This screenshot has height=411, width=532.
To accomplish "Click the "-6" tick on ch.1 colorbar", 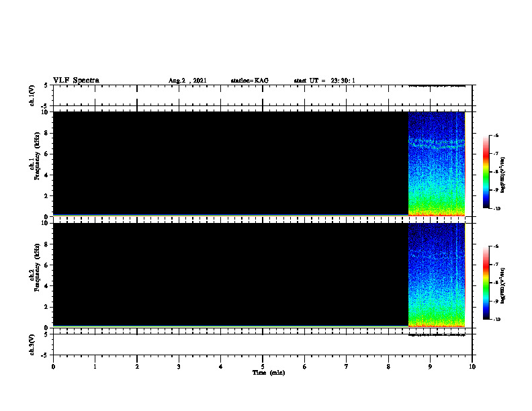I will [x=496, y=136].
